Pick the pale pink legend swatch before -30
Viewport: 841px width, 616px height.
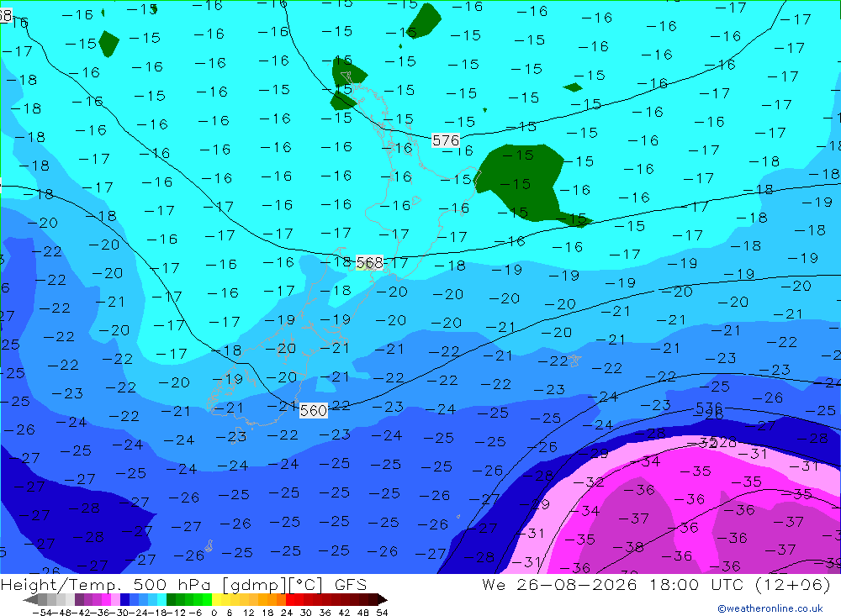click(x=116, y=599)
